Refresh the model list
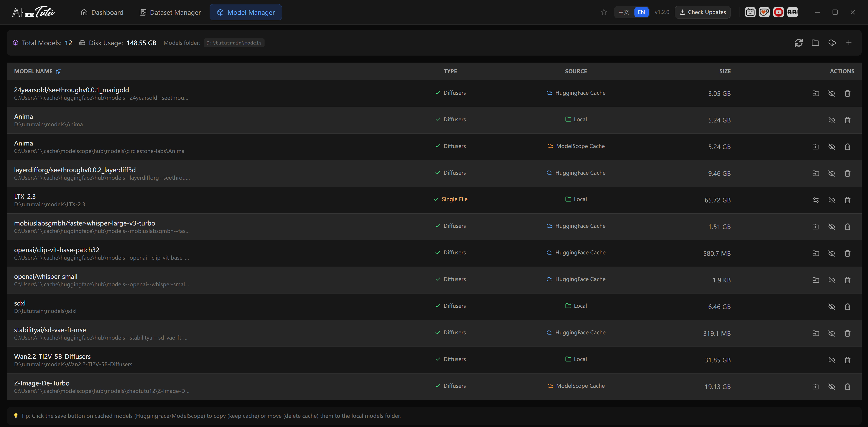This screenshot has height=427, width=868. point(798,43)
